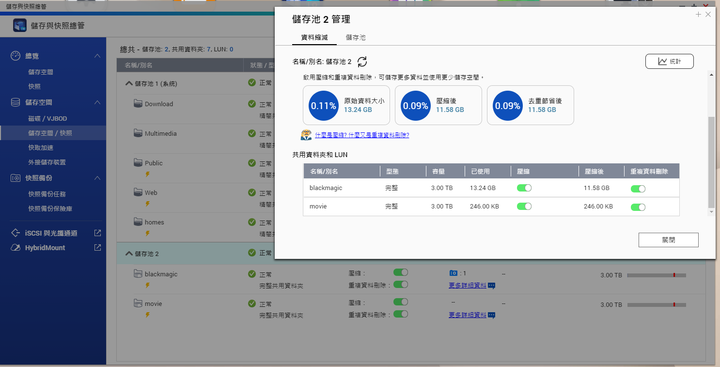Open 什麼是壓縮?什麼又是重複資料刪除? help link
The image size is (720, 367).
pyautogui.click(x=362, y=135)
